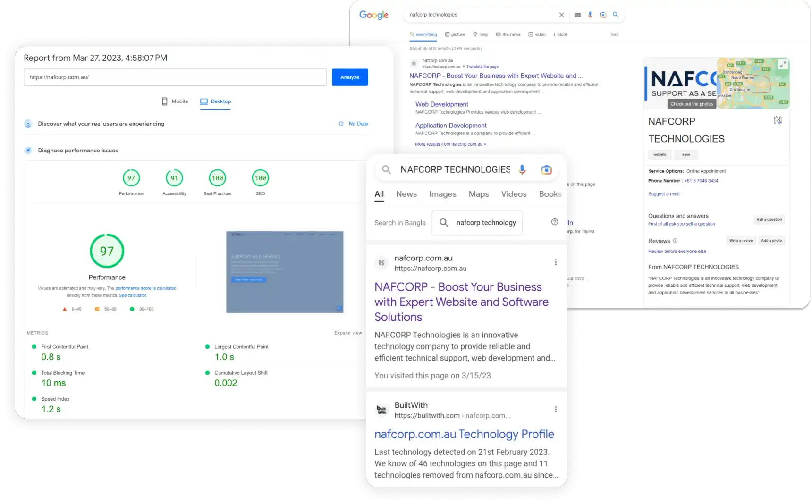Tap magnifier icon in mobile search bar

[386, 169]
